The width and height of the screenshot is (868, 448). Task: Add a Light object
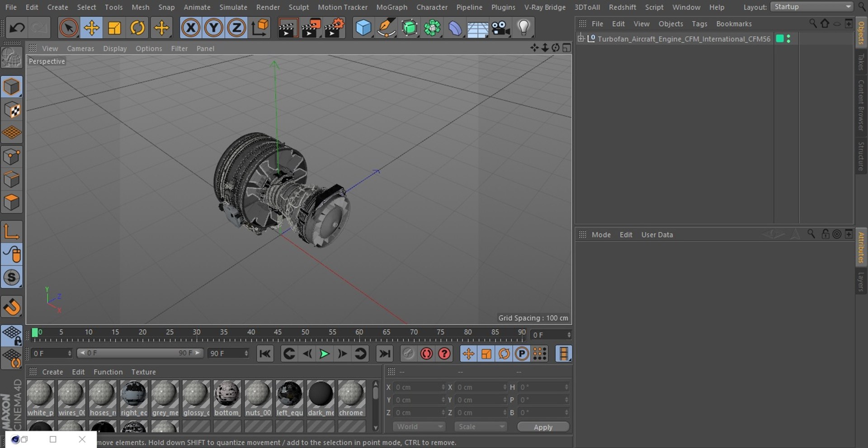524,28
